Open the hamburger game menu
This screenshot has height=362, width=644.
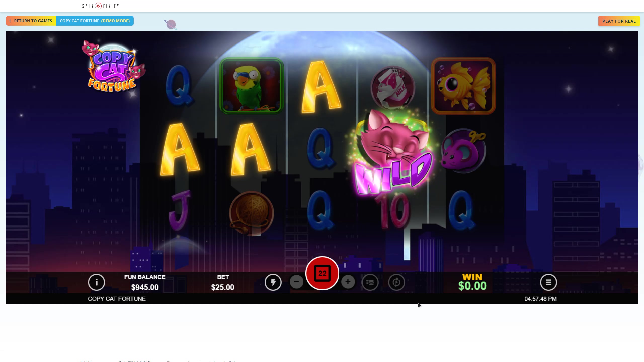coord(548,282)
